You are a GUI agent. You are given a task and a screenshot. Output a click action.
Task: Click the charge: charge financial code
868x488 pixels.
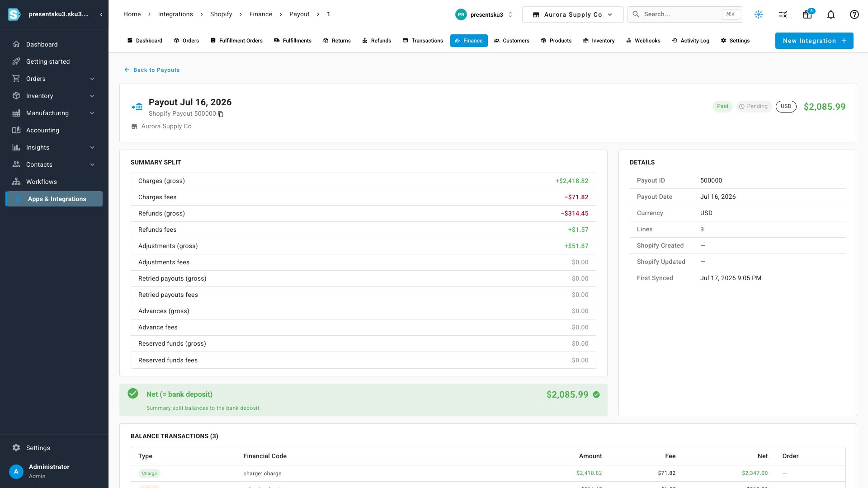pyautogui.click(x=262, y=474)
